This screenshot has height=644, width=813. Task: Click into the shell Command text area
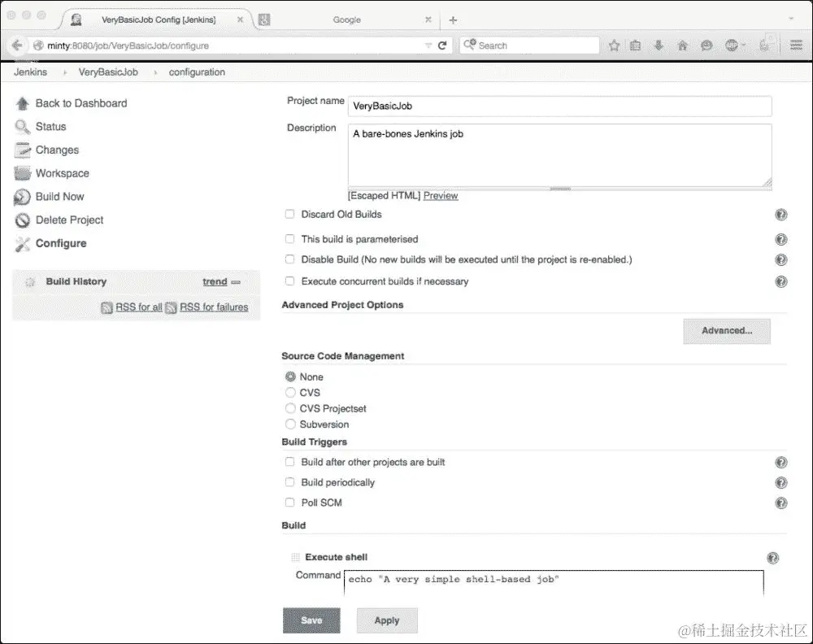tap(554, 583)
